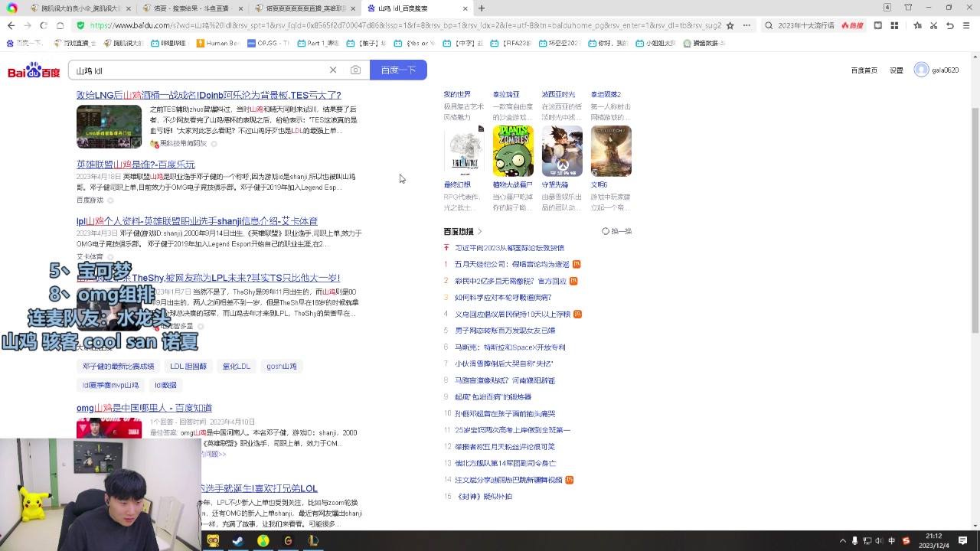Image resolution: width=980 pixels, height=551 pixels.
Task: Click the undo closed tab arrow icon
Action: pos(949,25)
